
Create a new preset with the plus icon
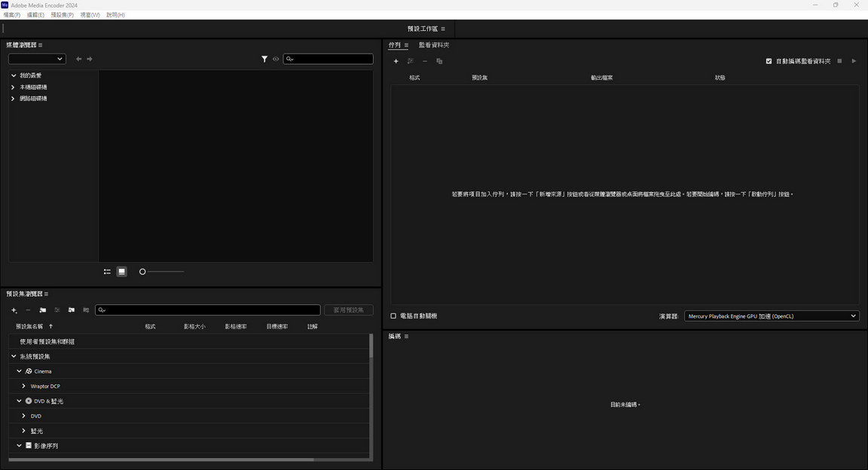coord(14,310)
